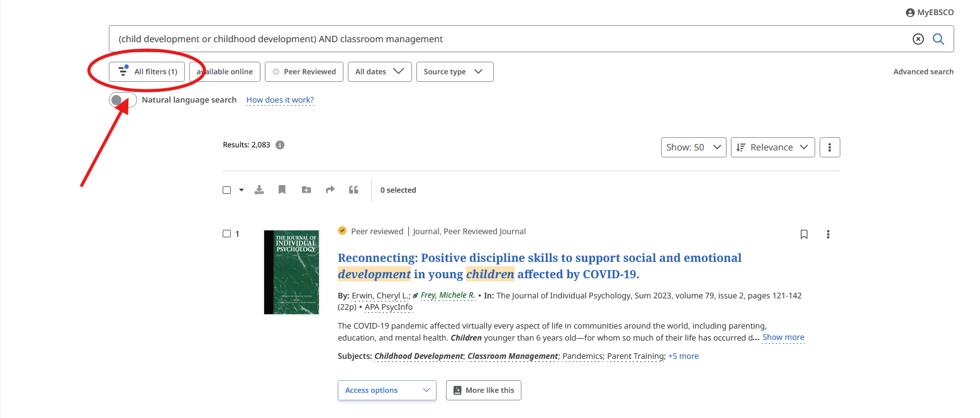
Task: Bookmark the Reconnecting article result
Action: tap(804, 234)
